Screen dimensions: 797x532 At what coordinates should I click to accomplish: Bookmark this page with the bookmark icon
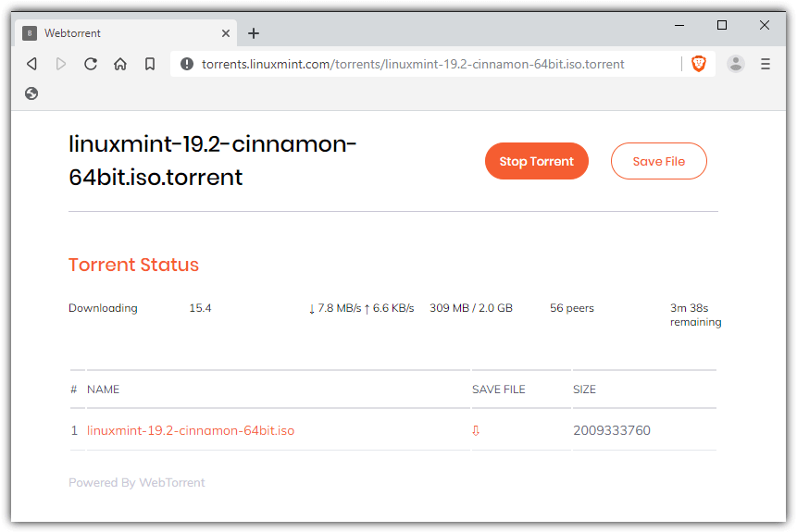click(150, 64)
